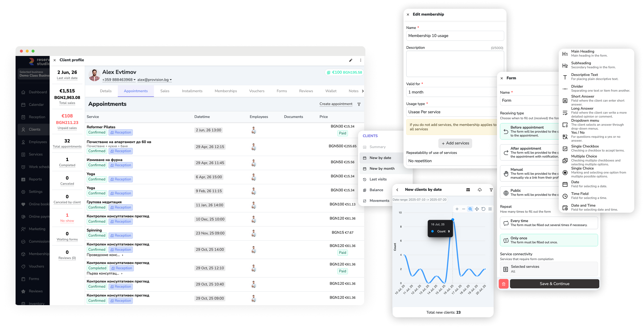
Task: Select the After appointment receiving type
Action: tap(530, 152)
